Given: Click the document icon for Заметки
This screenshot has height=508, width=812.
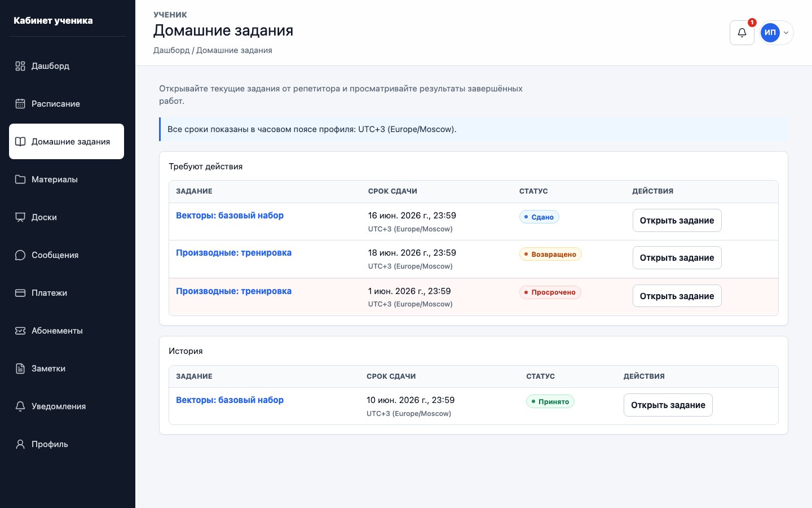Looking at the screenshot, I should point(20,369).
